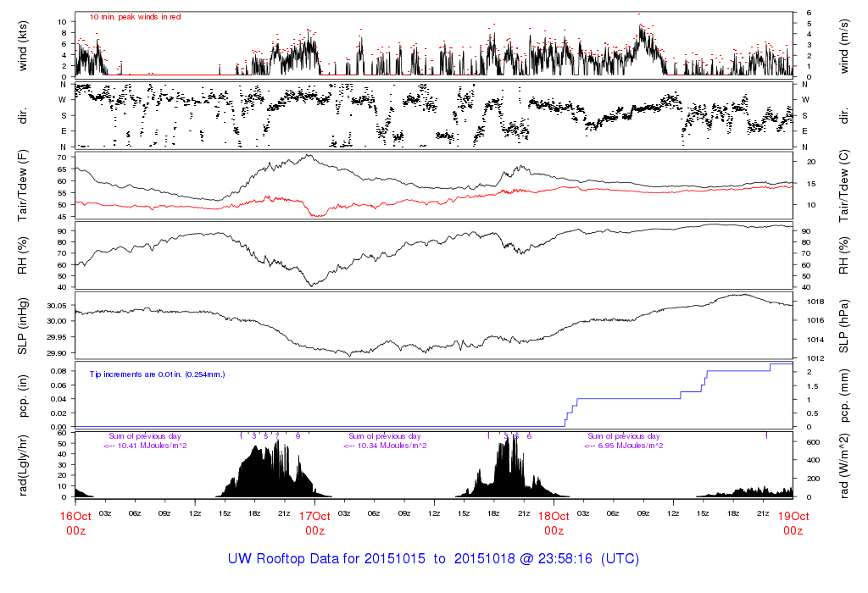
Task: Select the 'rad(Lgly/hr)' axis label
Action: pyautogui.click(x=23, y=465)
